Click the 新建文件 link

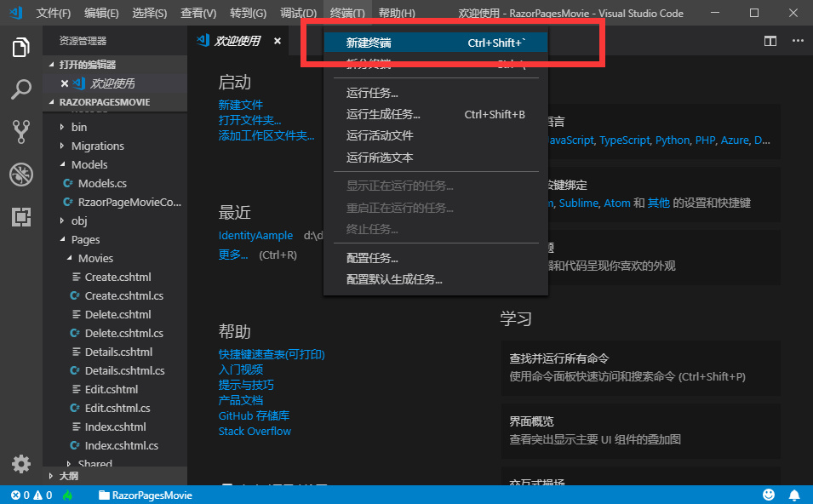(x=241, y=106)
